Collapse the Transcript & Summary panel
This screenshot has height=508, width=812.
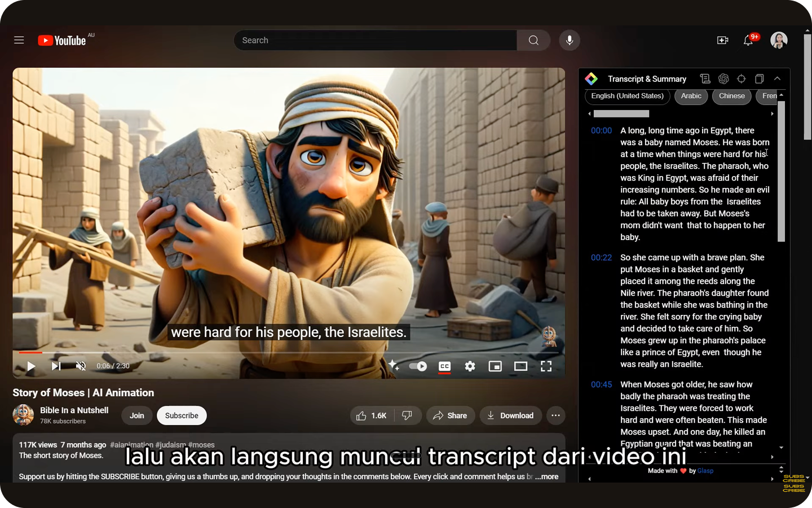[x=778, y=79]
